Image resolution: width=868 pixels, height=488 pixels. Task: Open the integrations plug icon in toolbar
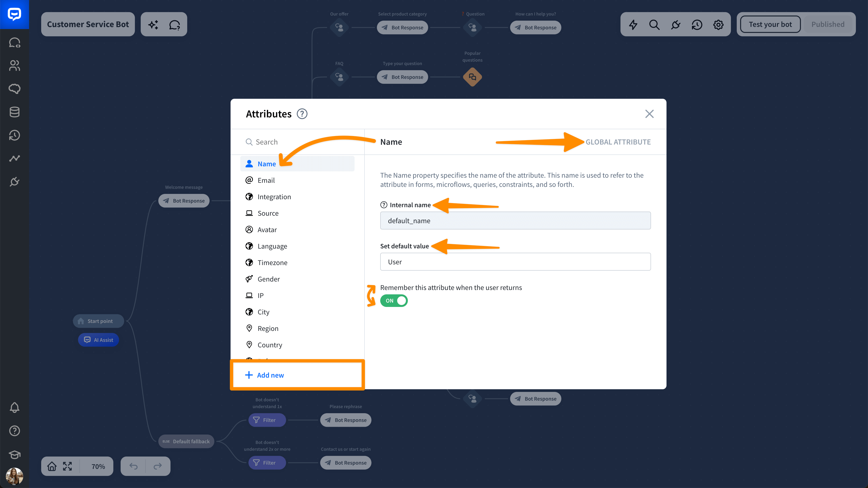pyautogui.click(x=676, y=25)
